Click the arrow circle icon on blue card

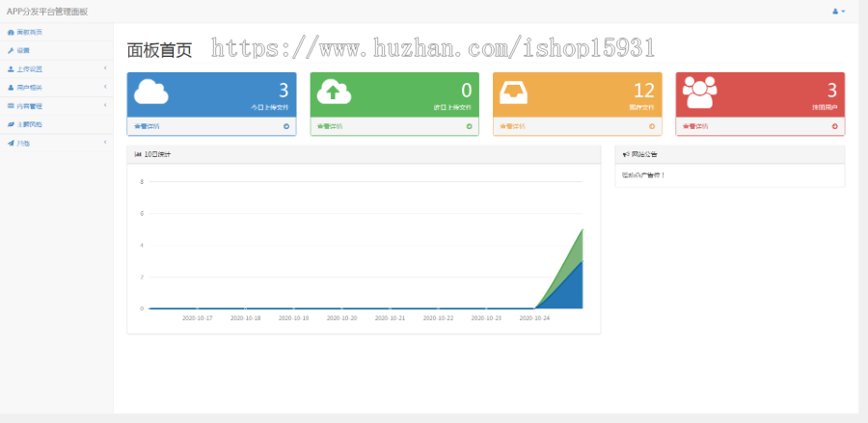click(x=286, y=126)
